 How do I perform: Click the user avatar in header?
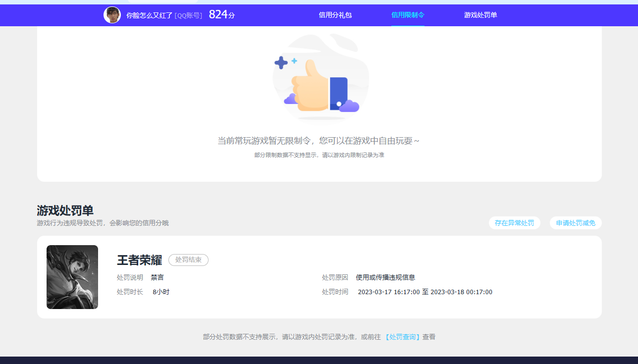coord(112,15)
